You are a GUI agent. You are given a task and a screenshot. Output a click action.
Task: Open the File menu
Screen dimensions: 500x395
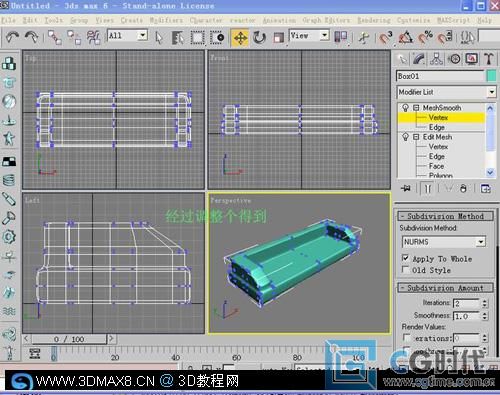pos(8,20)
